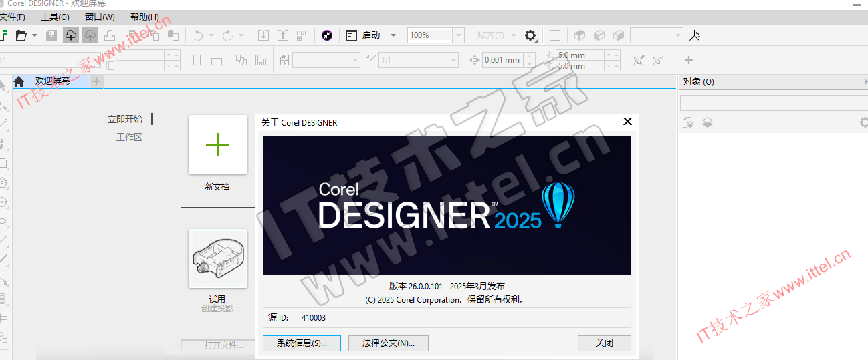Click the 新文档 new document thumbnail
Screen dimensions: 868x360
[x=217, y=145]
